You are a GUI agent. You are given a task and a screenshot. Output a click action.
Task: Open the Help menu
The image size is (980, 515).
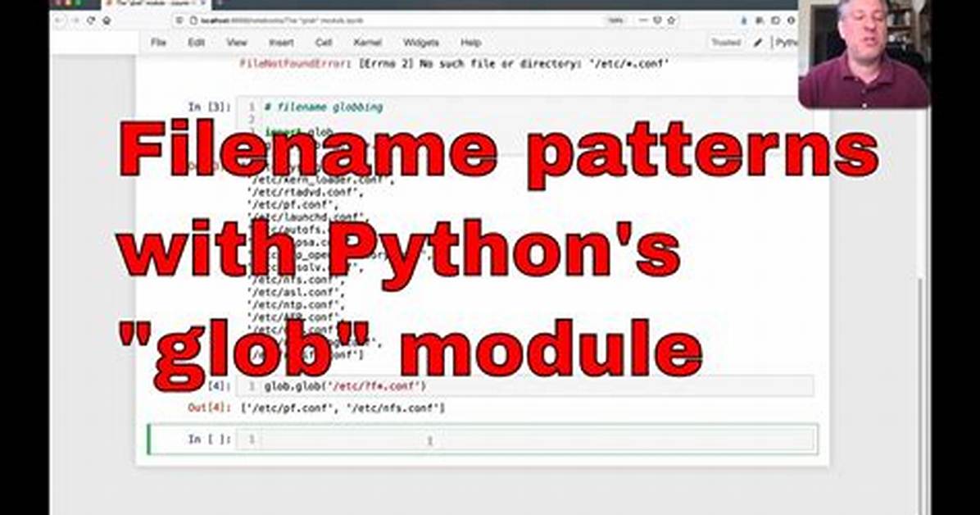[x=470, y=43]
